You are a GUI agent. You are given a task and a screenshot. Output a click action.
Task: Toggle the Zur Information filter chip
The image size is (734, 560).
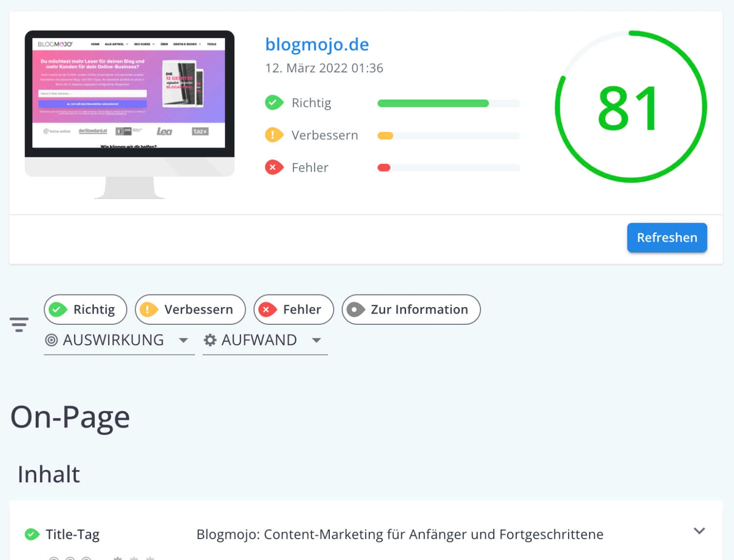click(411, 310)
